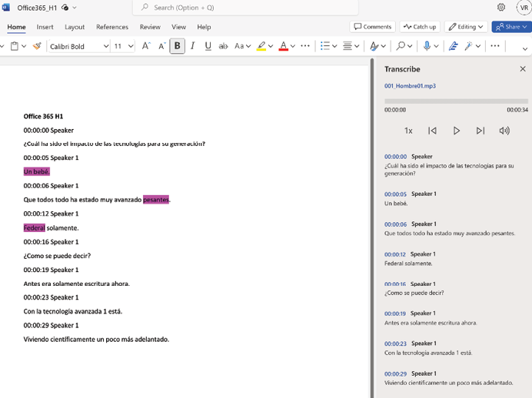Open the Paste clipboard button
This screenshot has height=398, width=532.
(x=15, y=46)
